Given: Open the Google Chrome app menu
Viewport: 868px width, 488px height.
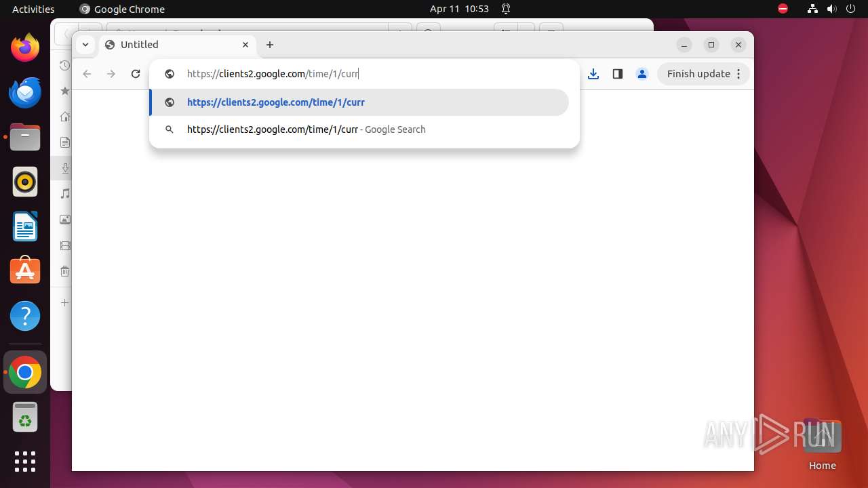Looking at the screenshot, I should (x=122, y=9).
